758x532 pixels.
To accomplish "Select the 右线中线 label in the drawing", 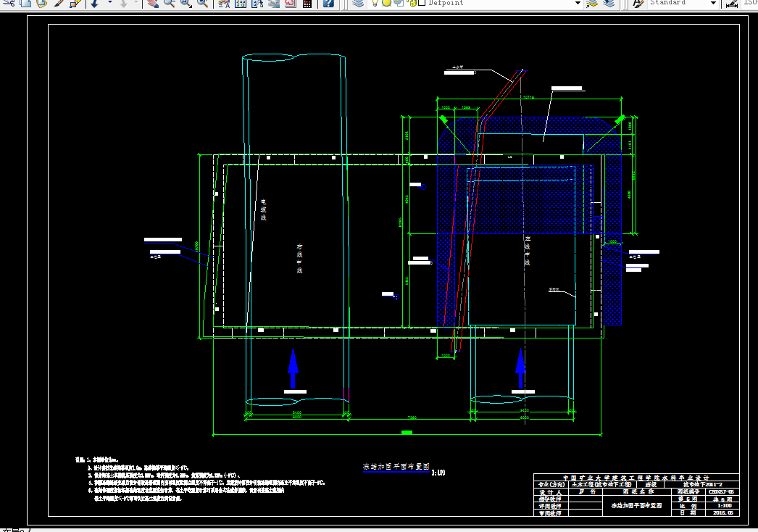I will (300, 259).
